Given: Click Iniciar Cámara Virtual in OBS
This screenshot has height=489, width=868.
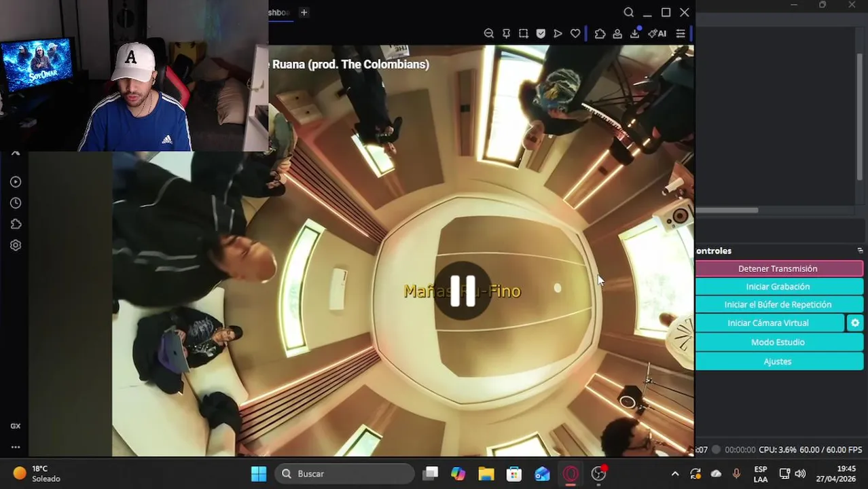Looking at the screenshot, I should click(769, 323).
